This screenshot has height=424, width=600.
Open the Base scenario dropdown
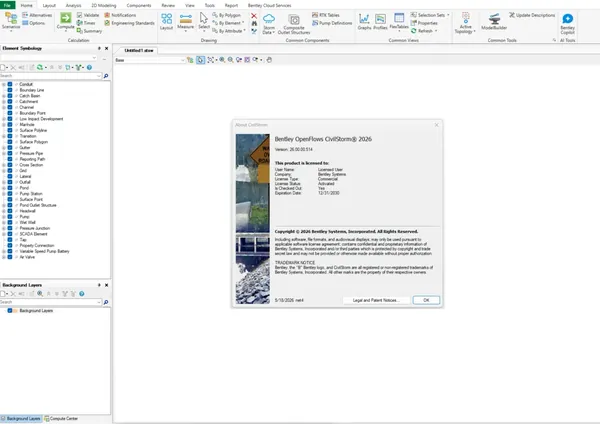click(x=150, y=60)
